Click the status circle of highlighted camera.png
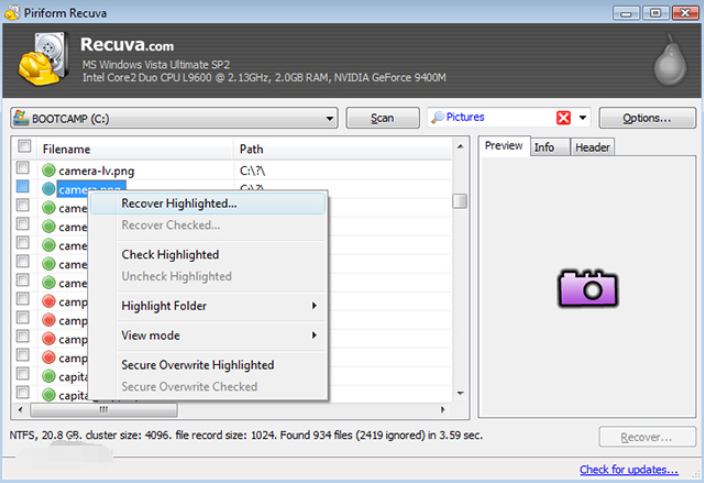Screen dimensions: 704x483 [48, 189]
